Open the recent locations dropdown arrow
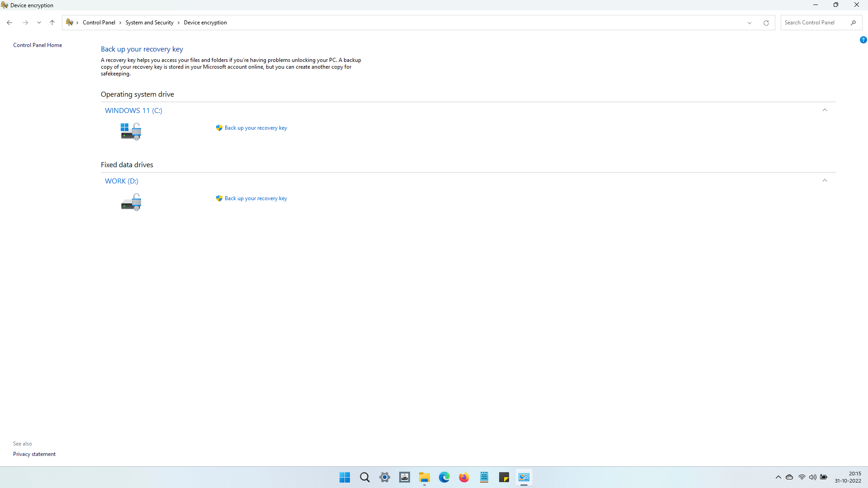Screen dimensions: 868x488 tap(39, 23)
